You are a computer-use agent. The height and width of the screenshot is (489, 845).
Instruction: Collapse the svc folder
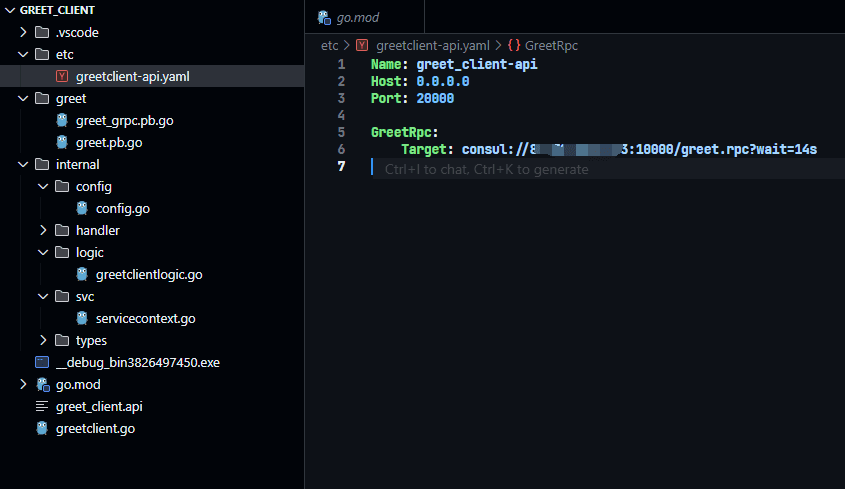(x=43, y=296)
